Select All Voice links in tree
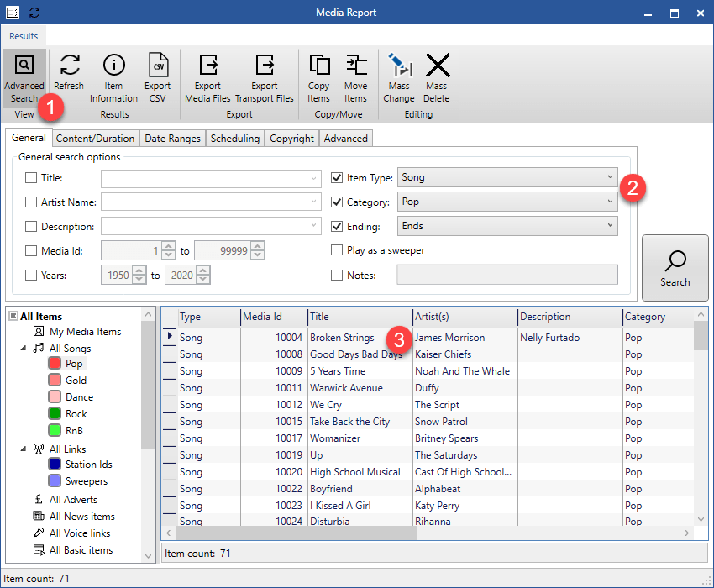 coord(80,533)
